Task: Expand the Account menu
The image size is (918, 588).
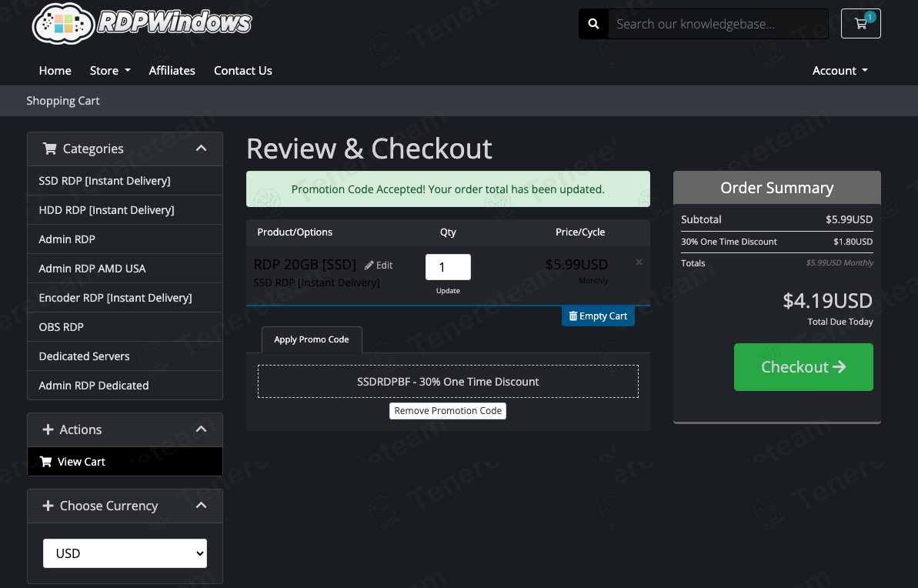Action: (x=840, y=71)
